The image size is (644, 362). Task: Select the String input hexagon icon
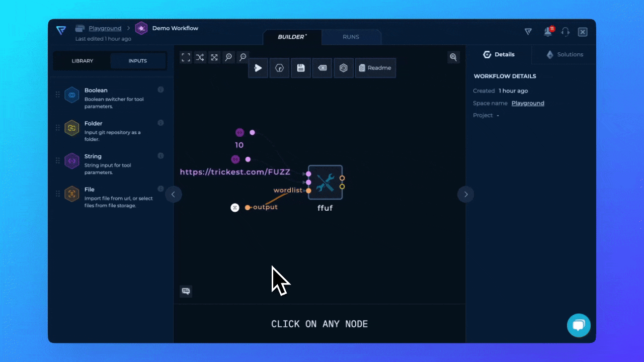[x=72, y=161]
